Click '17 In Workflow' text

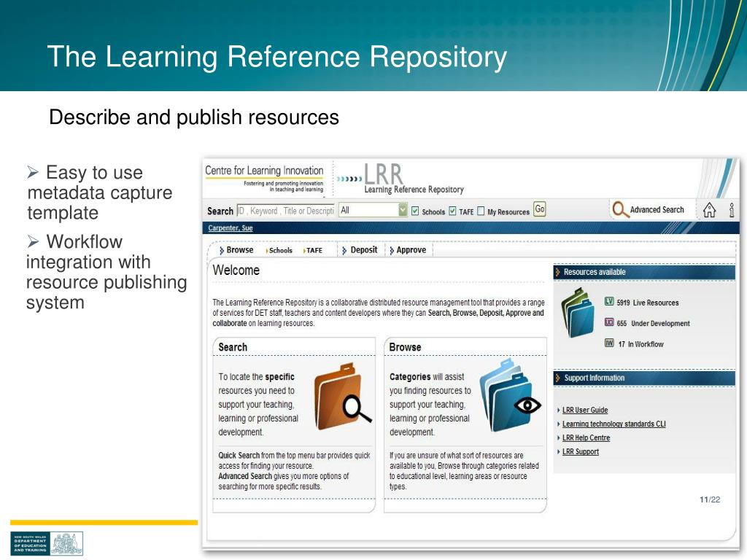[640, 344]
